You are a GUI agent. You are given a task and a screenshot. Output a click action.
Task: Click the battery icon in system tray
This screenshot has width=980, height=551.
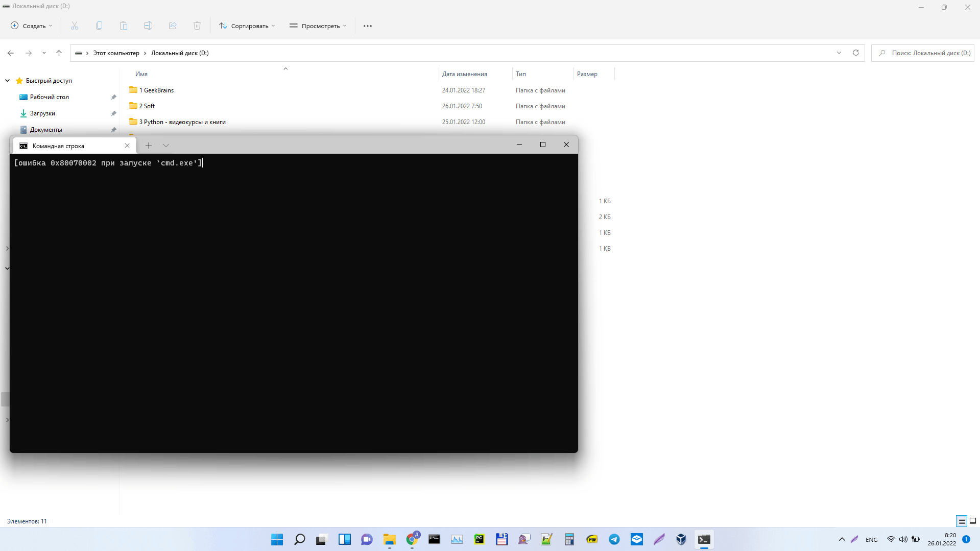(x=916, y=539)
